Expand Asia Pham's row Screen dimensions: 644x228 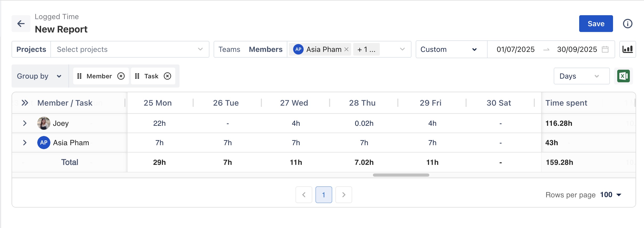(x=25, y=143)
